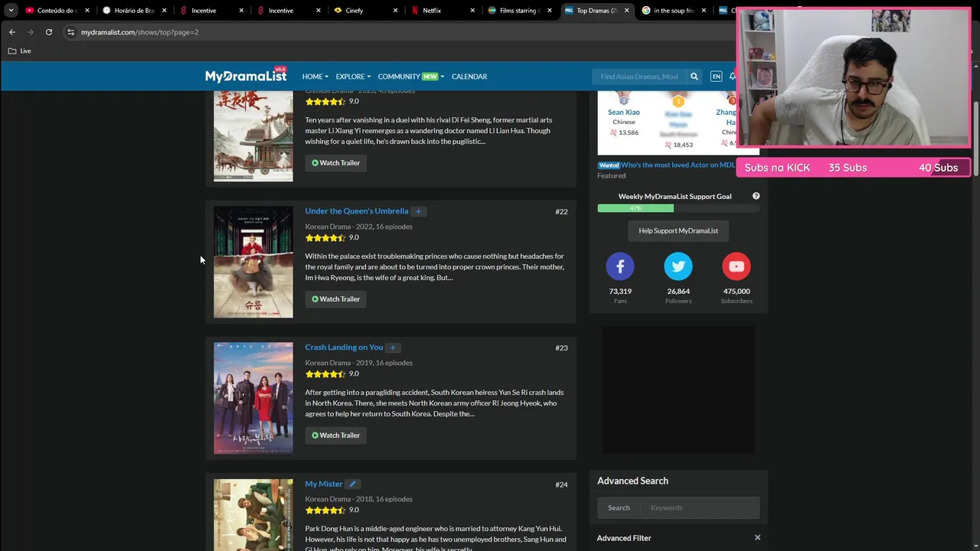Open the COMMUNITY dropdown menu
The width and height of the screenshot is (980, 551).
(x=410, y=77)
